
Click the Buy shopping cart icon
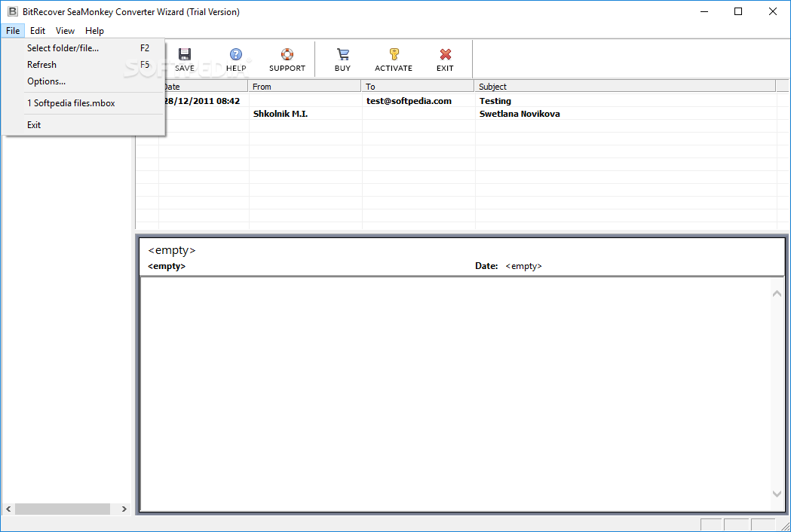point(342,54)
